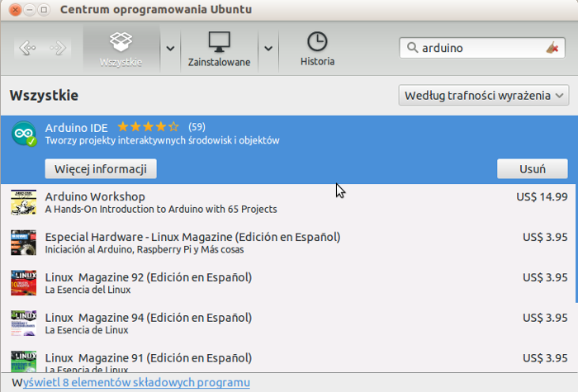The image size is (578, 392).
Task: Open Historia clock icon
Action: [x=317, y=41]
